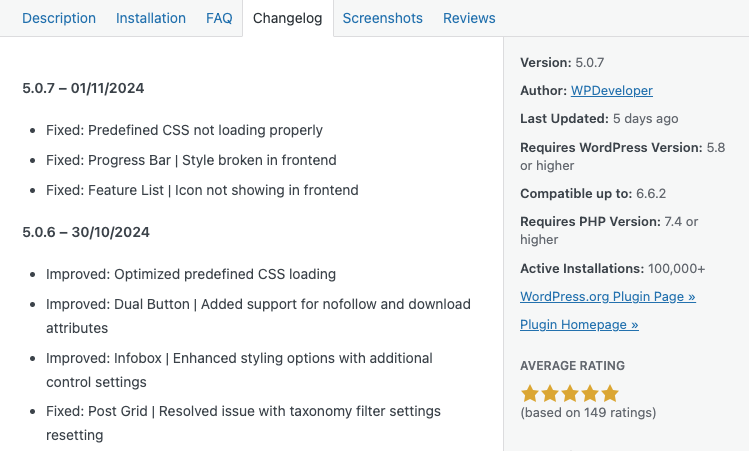
Task: Click the fourth rating star
Action: (590, 393)
